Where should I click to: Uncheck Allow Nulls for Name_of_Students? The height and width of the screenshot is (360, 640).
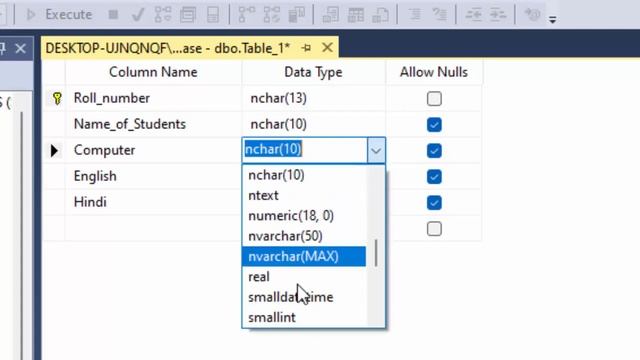(x=434, y=124)
